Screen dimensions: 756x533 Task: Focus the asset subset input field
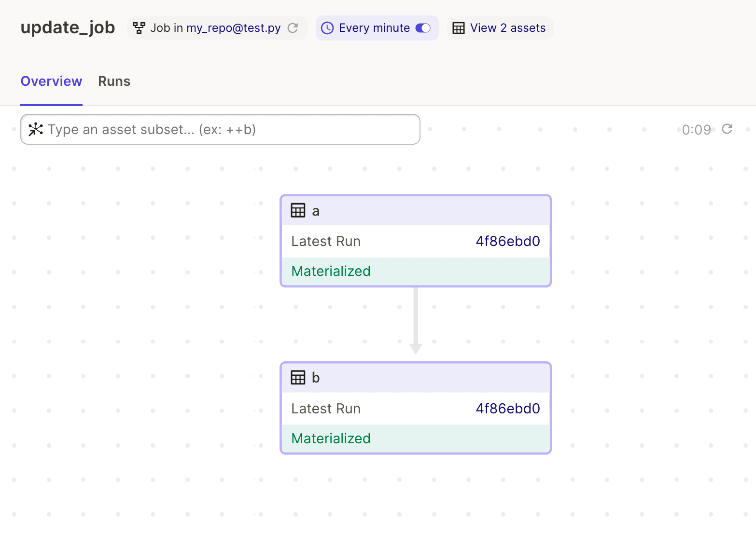click(x=220, y=129)
